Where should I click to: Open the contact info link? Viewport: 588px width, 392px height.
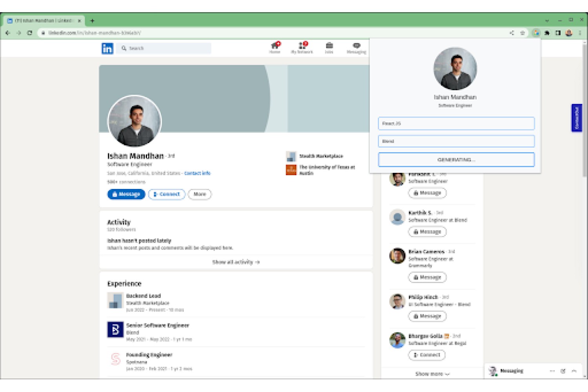tap(197, 173)
